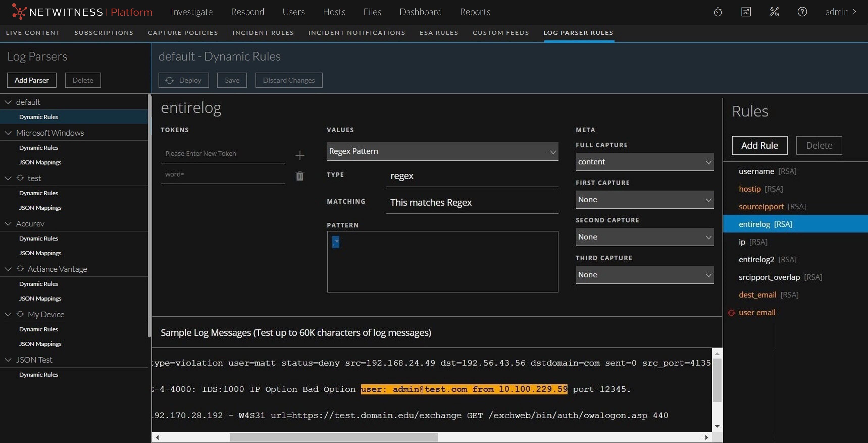Collapse the Microsoft Windows parser group
The image size is (868, 443).
pos(8,133)
